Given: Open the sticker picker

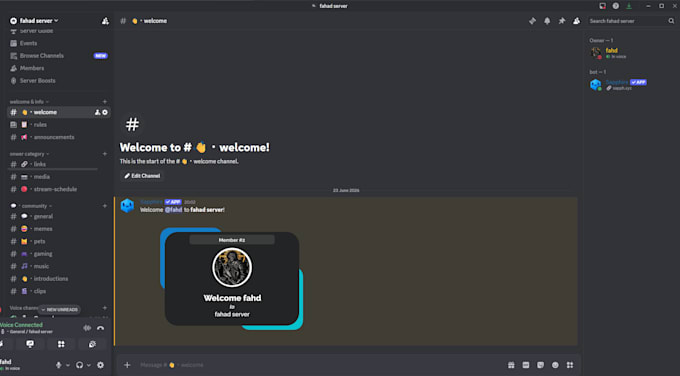Looking at the screenshot, I should coord(540,365).
